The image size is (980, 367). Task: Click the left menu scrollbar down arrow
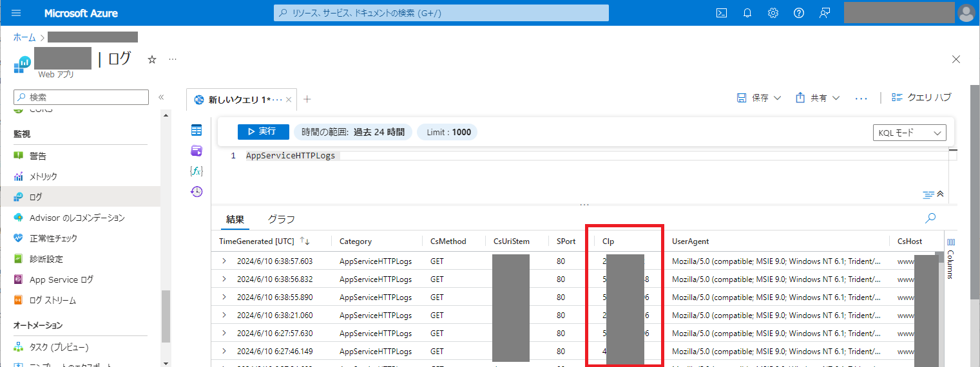(x=166, y=362)
